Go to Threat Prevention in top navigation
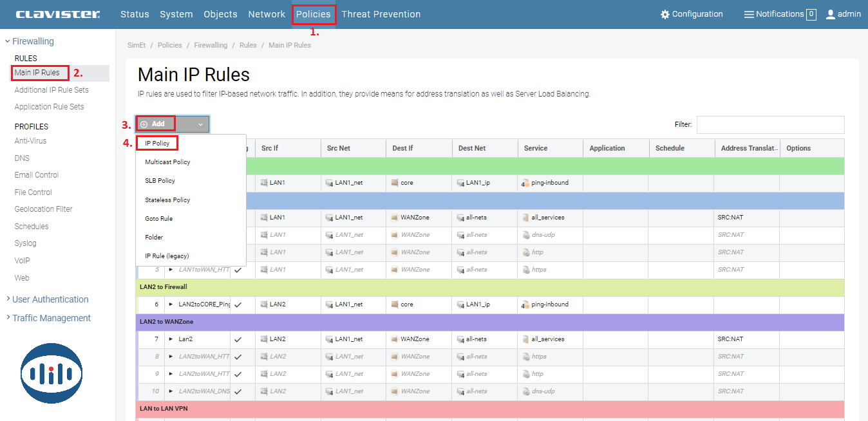 (x=381, y=14)
